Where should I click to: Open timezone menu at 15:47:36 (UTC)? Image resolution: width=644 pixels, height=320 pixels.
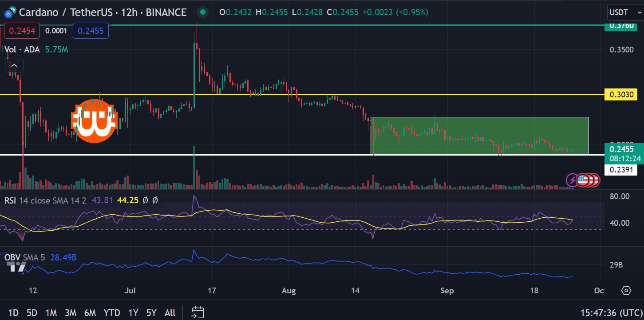[x=612, y=313]
